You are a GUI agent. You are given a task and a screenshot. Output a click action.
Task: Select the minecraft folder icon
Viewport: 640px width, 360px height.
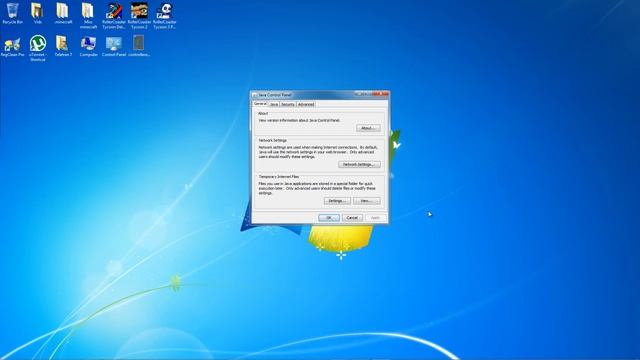(x=63, y=13)
